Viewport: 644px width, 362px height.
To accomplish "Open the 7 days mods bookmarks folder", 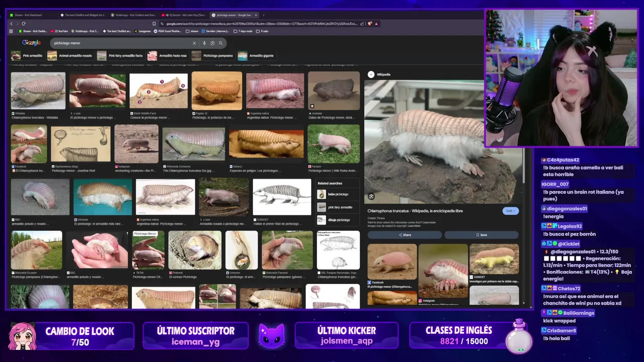I will (243, 31).
